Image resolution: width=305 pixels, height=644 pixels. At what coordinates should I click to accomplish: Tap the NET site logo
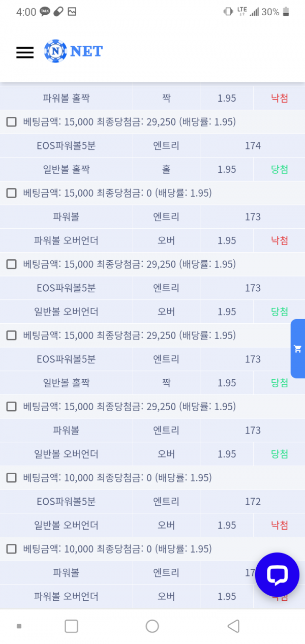[x=74, y=51]
